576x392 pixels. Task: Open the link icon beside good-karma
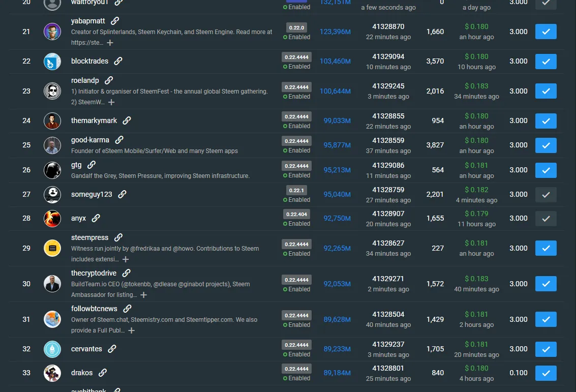coord(119,140)
